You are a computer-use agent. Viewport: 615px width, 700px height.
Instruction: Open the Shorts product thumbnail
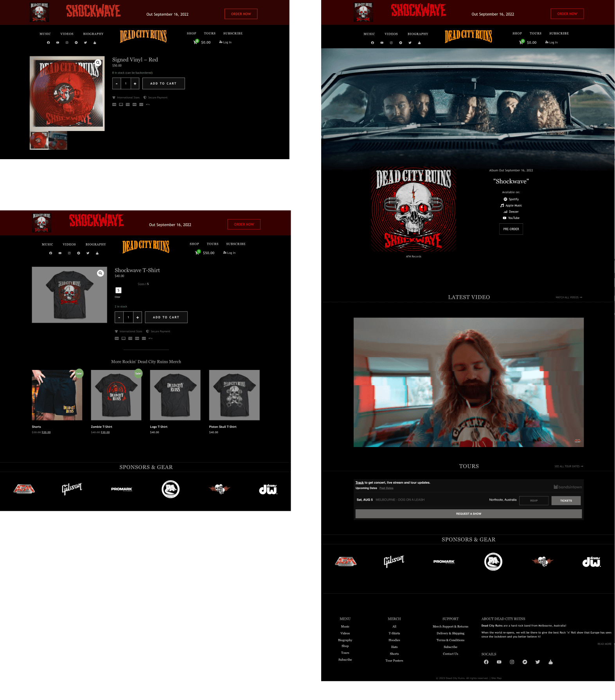pyautogui.click(x=57, y=395)
